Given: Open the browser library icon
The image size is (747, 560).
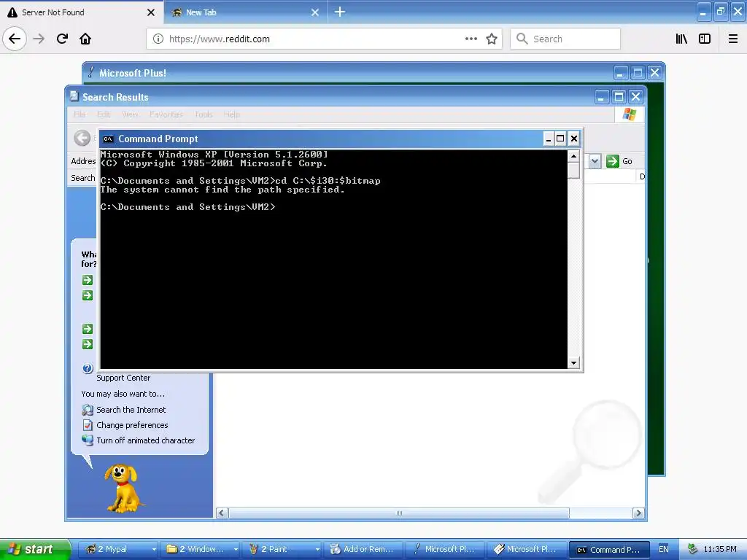Looking at the screenshot, I should pos(682,39).
